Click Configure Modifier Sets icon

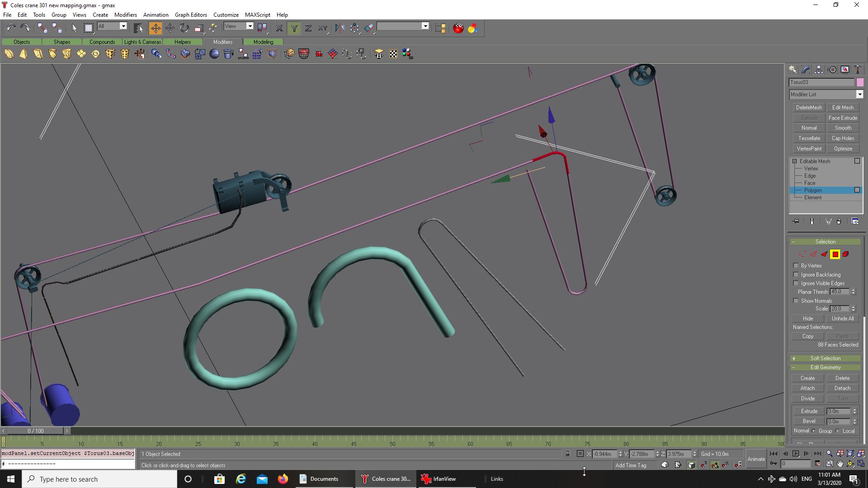tap(855, 221)
